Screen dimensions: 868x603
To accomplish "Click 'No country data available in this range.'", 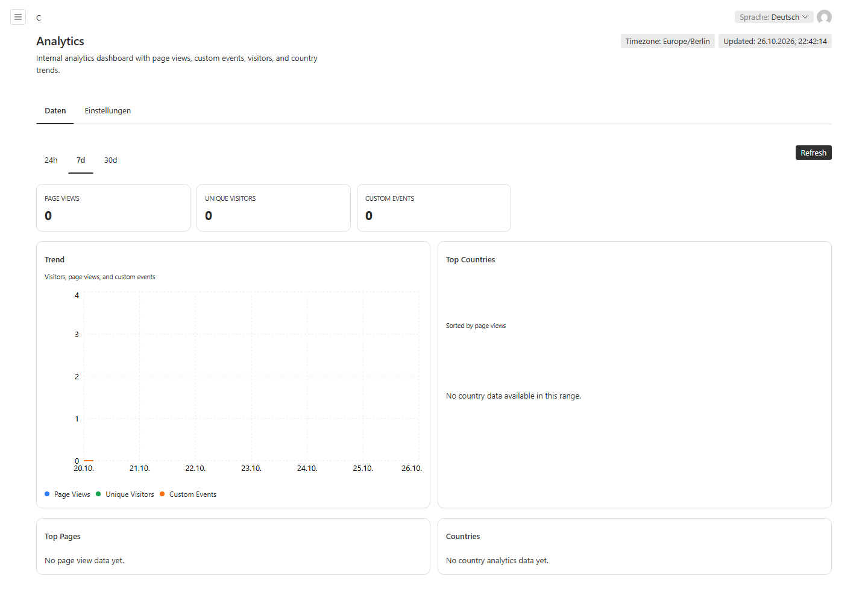I will [x=514, y=396].
